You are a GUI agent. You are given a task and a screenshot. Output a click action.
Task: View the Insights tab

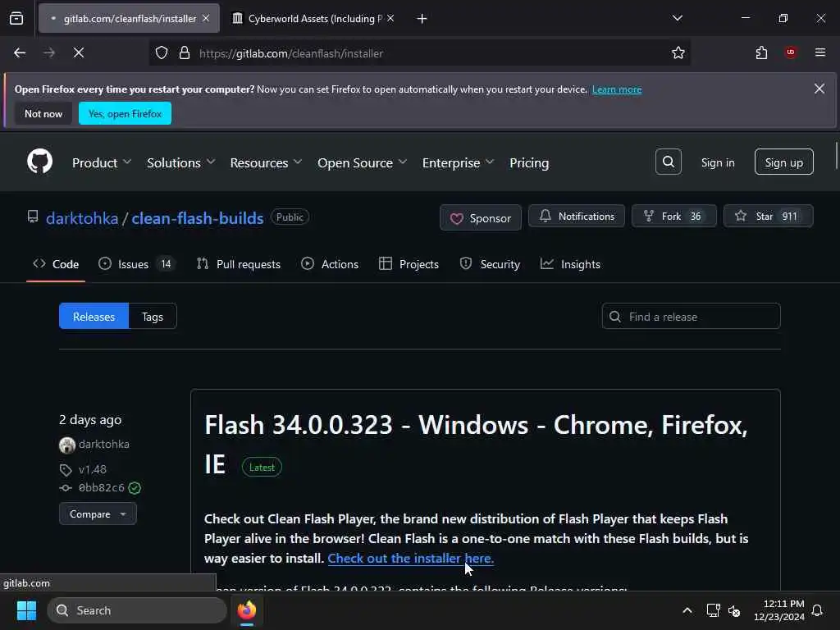point(570,264)
